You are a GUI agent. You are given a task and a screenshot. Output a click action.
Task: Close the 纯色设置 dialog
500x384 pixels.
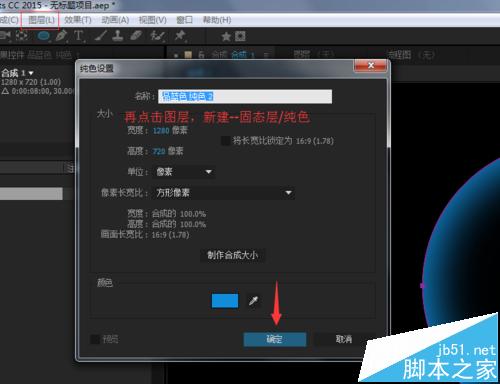pos(371,65)
